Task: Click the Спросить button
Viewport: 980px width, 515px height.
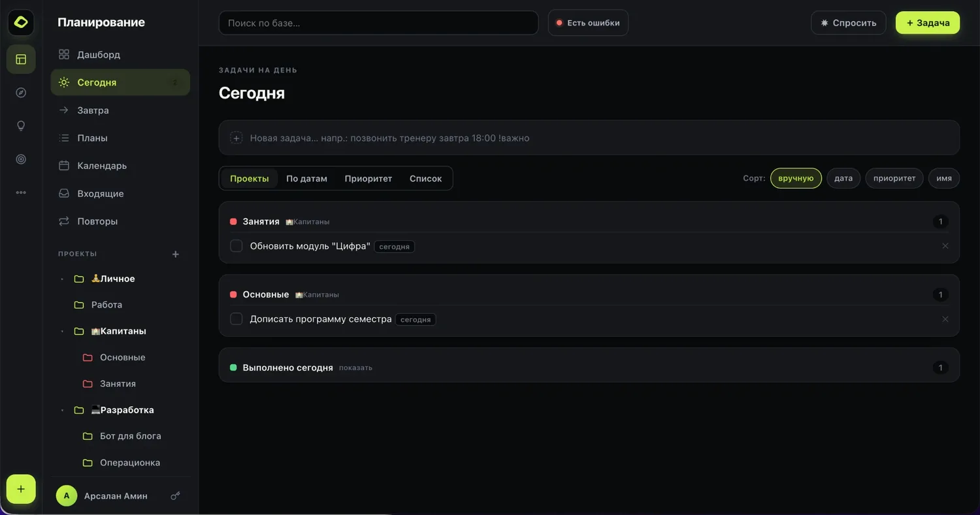Action: click(849, 23)
